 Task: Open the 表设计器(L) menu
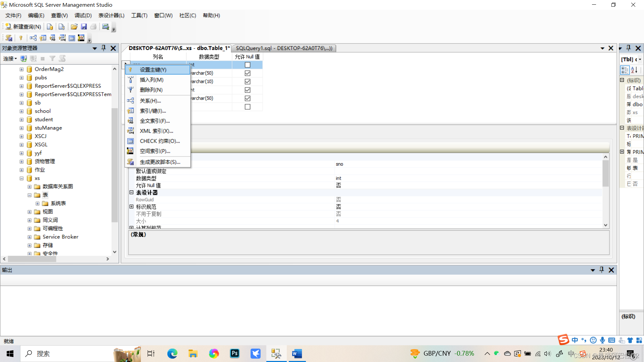click(x=111, y=15)
